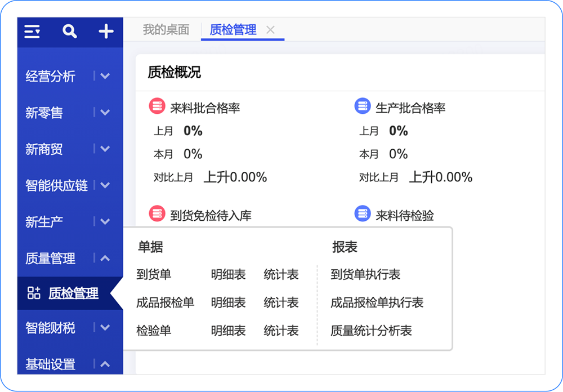
Task: Select the 新商贸 menu item
Action: 44,149
